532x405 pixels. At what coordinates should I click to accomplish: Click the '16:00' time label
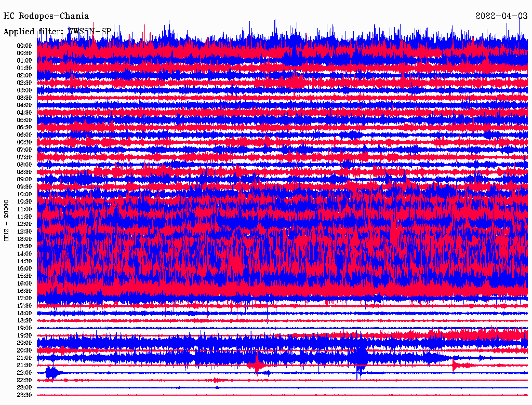[24, 284]
